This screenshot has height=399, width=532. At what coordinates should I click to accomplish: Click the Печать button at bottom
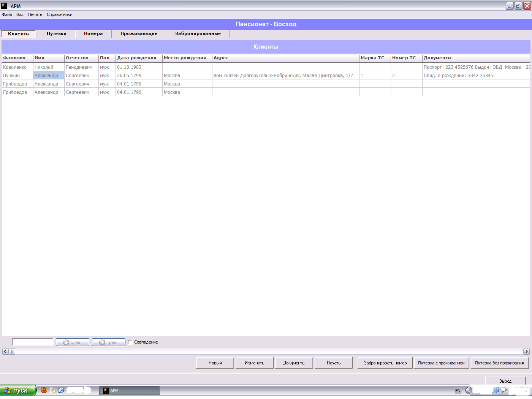coord(334,363)
